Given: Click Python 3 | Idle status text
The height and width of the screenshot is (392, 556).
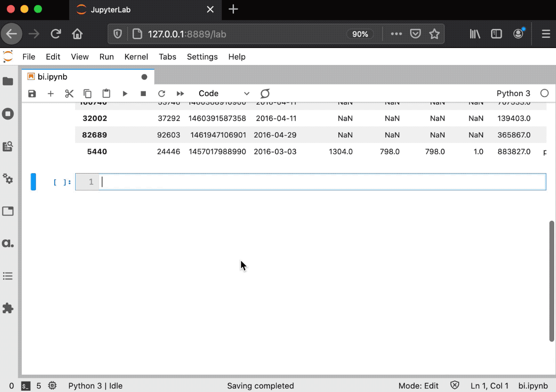Looking at the screenshot, I should (95, 386).
